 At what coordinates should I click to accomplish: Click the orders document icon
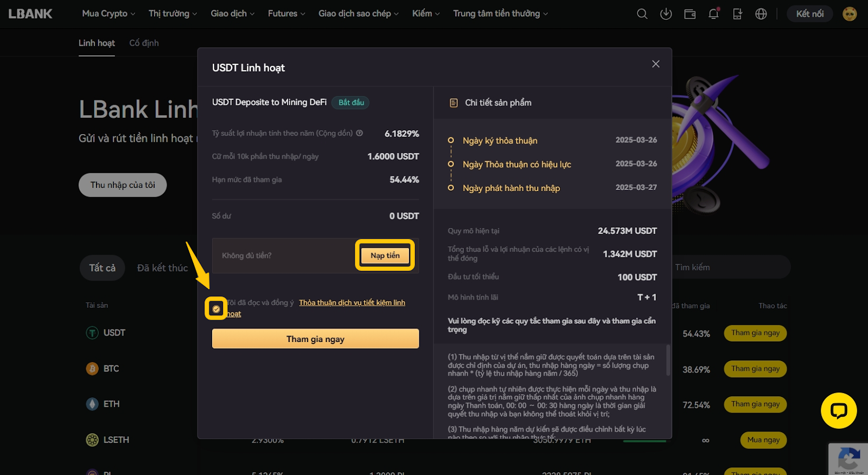737,14
